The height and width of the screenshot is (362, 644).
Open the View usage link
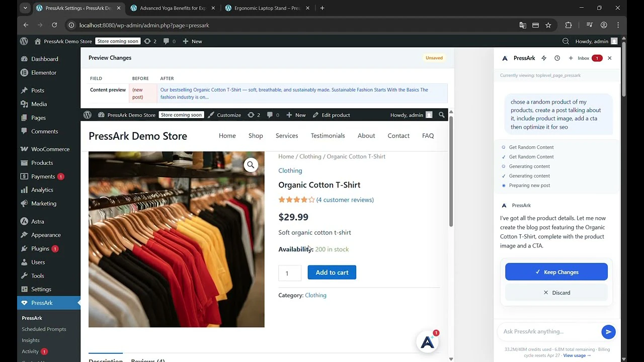click(577, 355)
